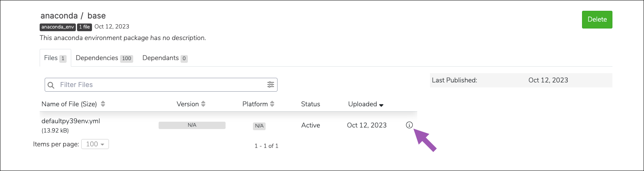Click the 1 file badge
The image size is (644, 171).
84,27
